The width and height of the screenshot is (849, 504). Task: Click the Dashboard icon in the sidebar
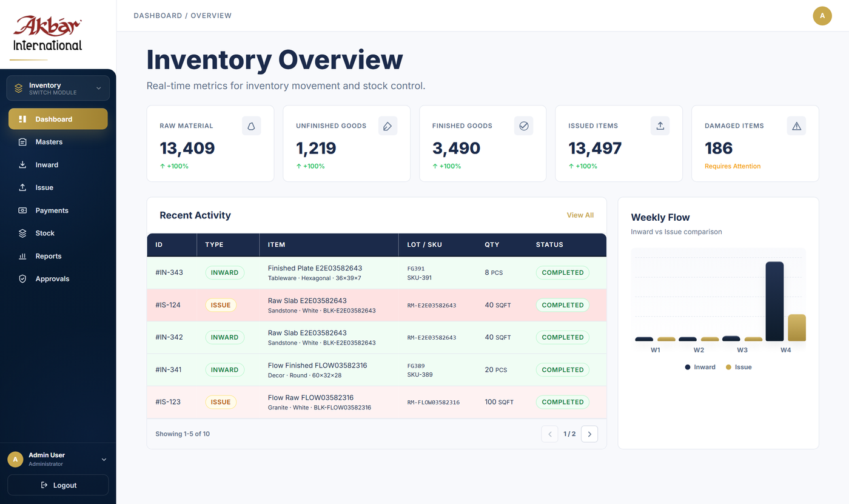click(22, 119)
